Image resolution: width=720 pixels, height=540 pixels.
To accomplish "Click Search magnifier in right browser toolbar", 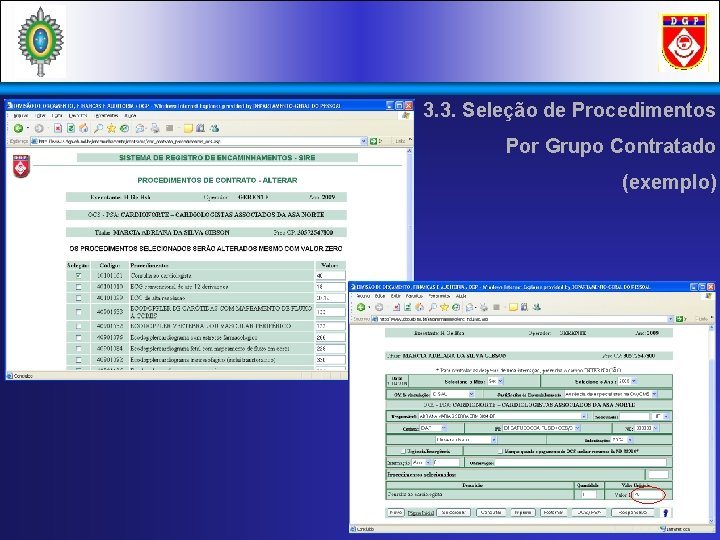I will tap(432, 307).
